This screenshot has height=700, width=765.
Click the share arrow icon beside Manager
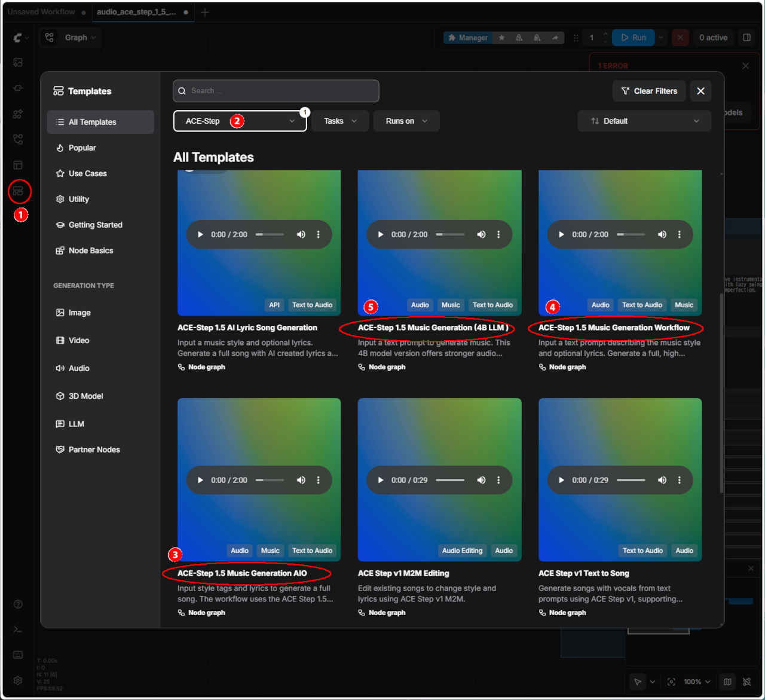[x=555, y=38]
